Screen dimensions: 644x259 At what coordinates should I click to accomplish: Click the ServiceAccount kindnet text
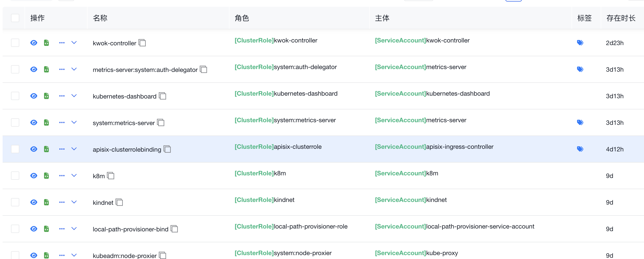pos(411,200)
